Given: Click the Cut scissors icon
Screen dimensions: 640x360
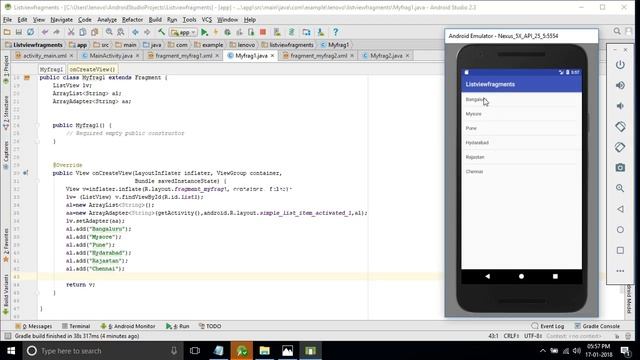Looking at the screenshot, I should click(71, 32).
